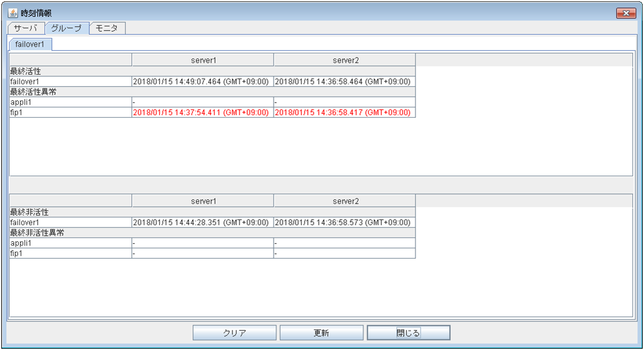644x350 pixels.
Task: Select failover1 server2 deactivation time 14:36:58.573
Action: pos(342,223)
